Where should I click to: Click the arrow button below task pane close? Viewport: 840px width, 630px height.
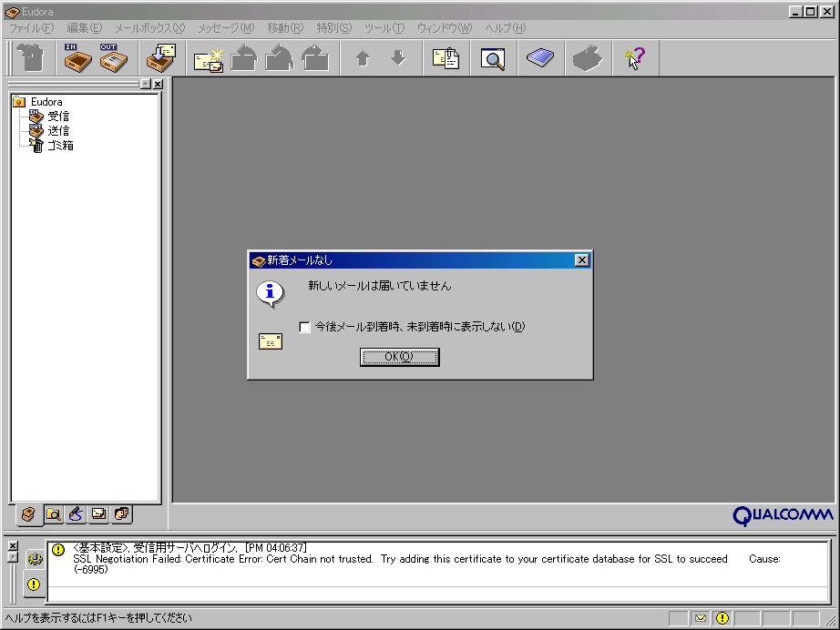point(14,557)
